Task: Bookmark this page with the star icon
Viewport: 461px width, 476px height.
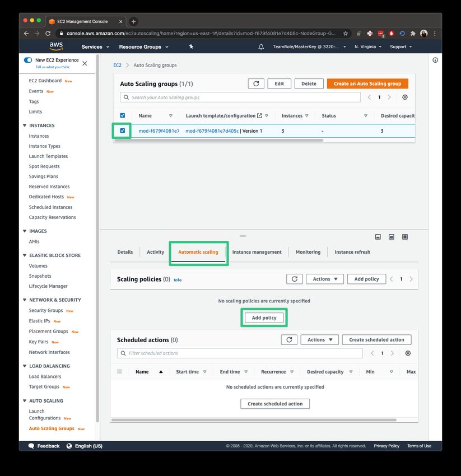Action: pos(345,34)
